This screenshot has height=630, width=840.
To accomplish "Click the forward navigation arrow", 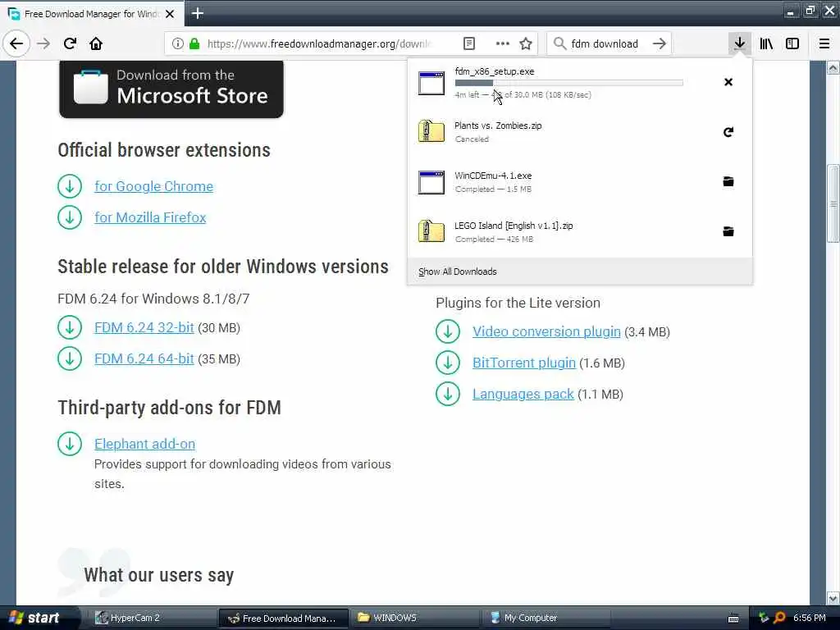I will click(x=43, y=43).
